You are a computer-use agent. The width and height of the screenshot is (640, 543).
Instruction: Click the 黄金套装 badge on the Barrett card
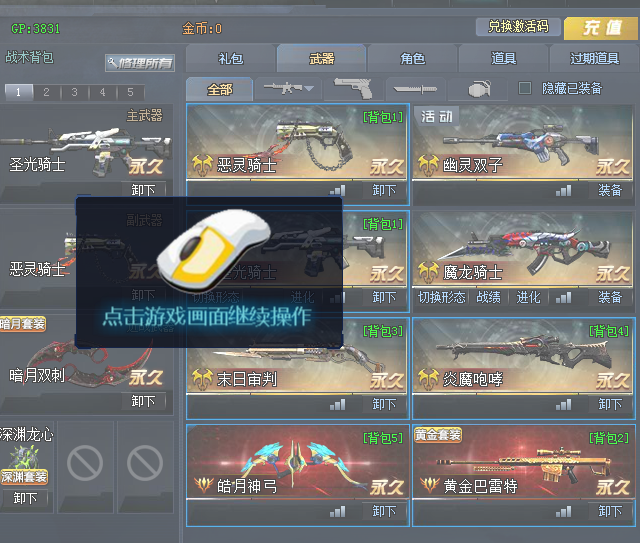click(438, 435)
